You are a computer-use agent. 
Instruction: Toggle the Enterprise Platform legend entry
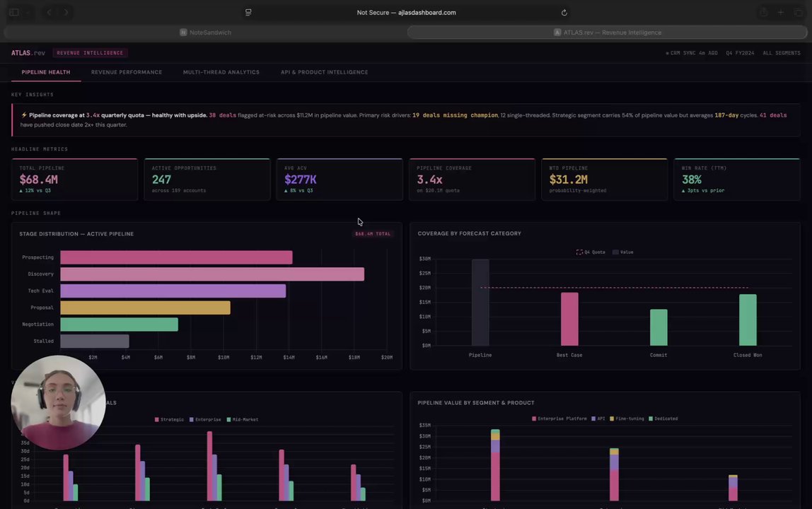coord(559,419)
